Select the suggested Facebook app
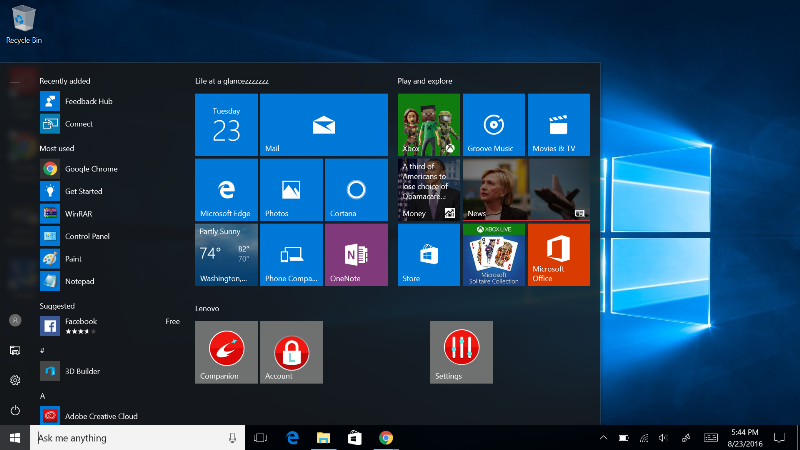 coord(110,326)
